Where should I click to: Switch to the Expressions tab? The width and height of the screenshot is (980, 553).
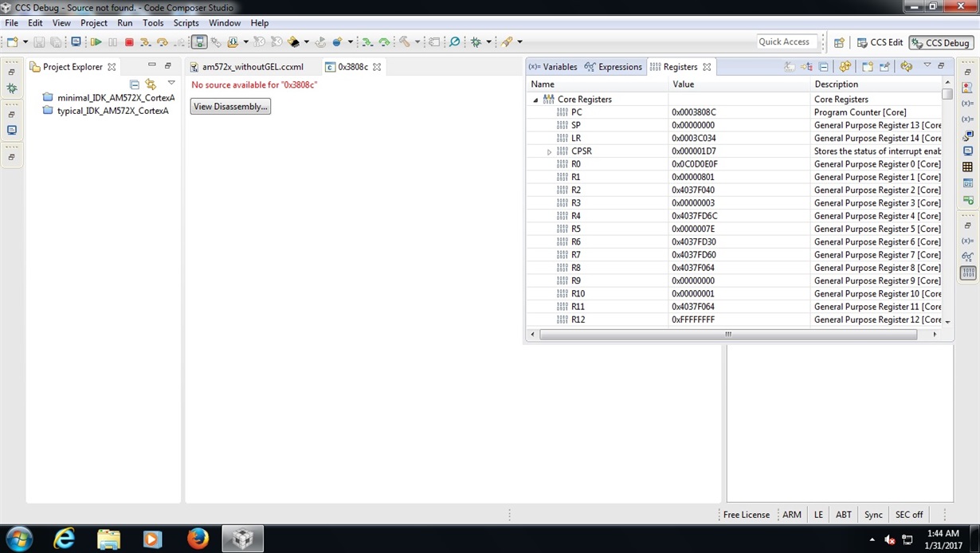pos(613,67)
